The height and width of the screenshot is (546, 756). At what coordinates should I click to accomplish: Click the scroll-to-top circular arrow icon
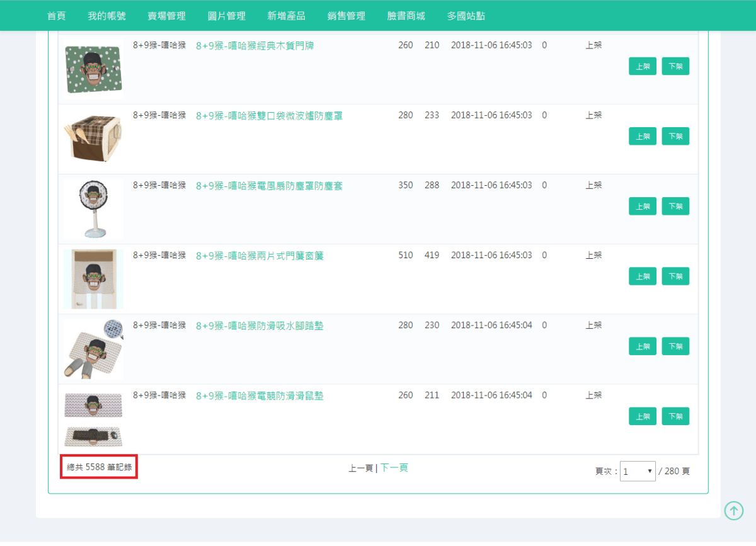click(x=733, y=511)
